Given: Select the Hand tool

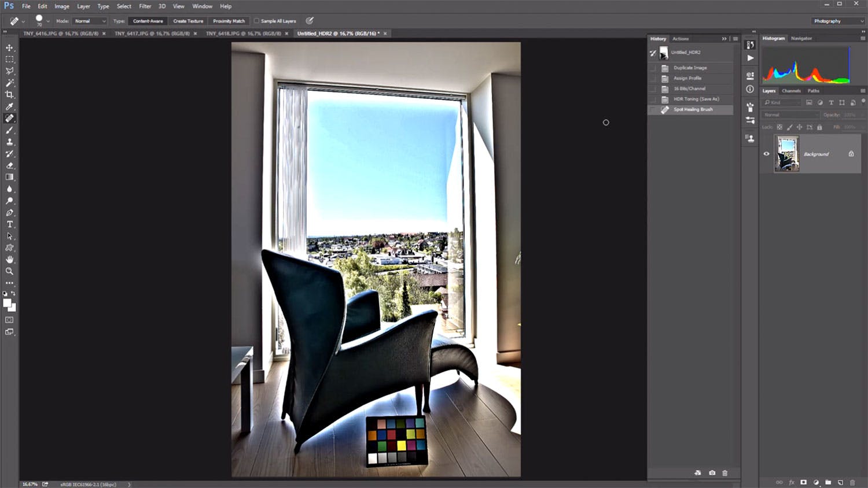Looking at the screenshot, I should [9, 260].
